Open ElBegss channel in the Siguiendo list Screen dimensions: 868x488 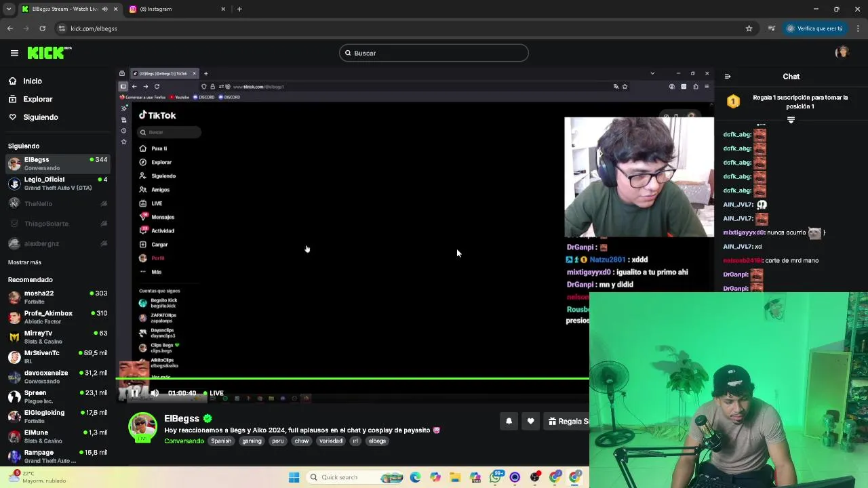(x=58, y=163)
